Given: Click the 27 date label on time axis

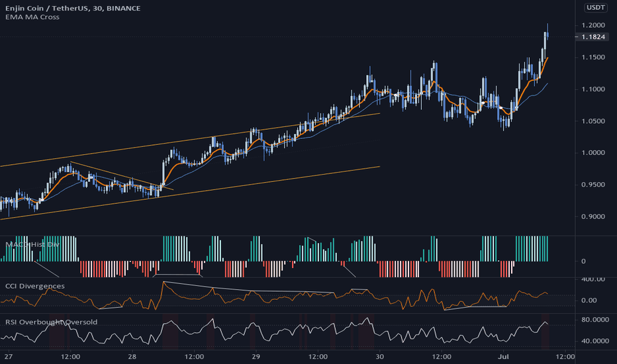Looking at the screenshot, I should [x=9, y=357].
